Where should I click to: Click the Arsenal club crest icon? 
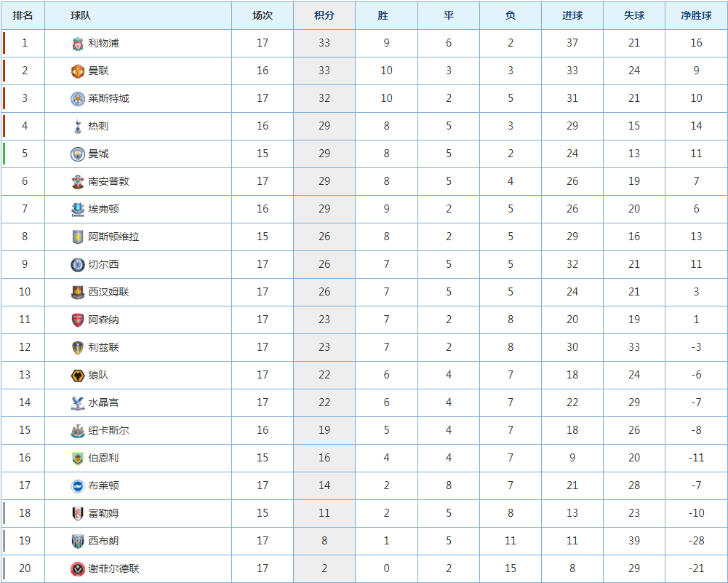[78, 320]
